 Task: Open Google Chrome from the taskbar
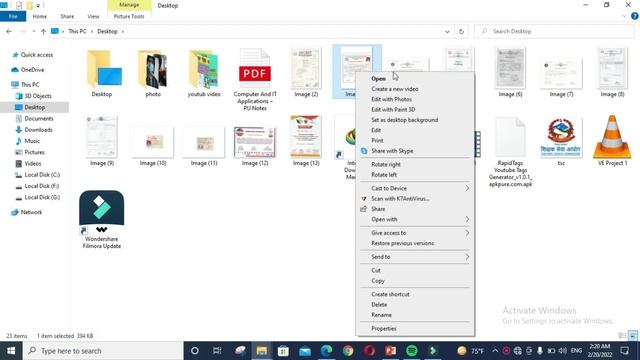point(348,351)
